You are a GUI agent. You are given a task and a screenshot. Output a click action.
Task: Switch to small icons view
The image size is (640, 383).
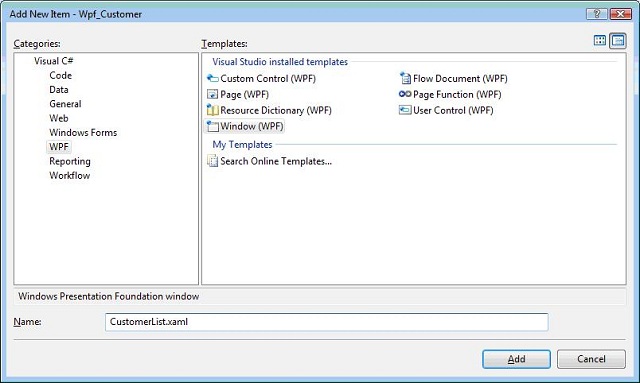tap(618, 40)
